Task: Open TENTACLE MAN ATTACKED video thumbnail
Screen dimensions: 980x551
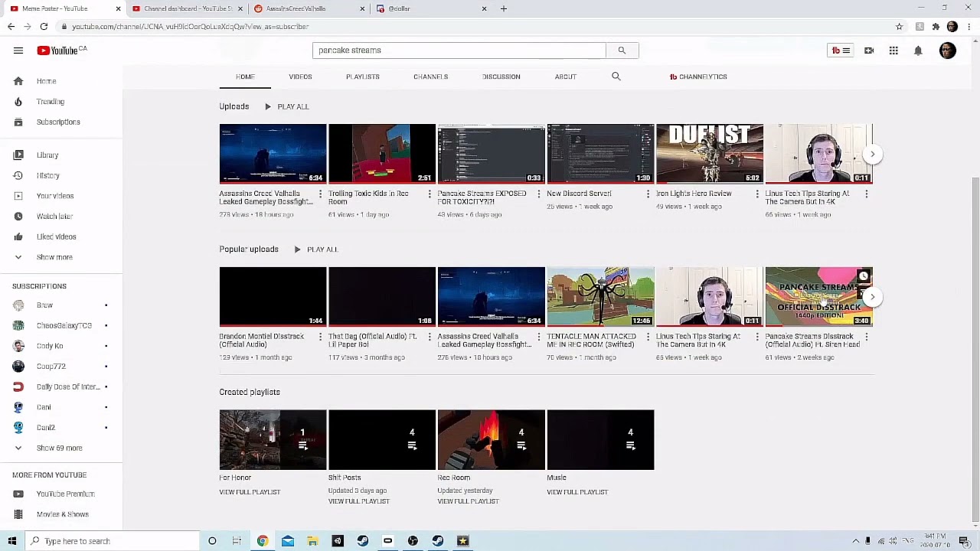Action: pyautogui.click(x=600, y=297)
